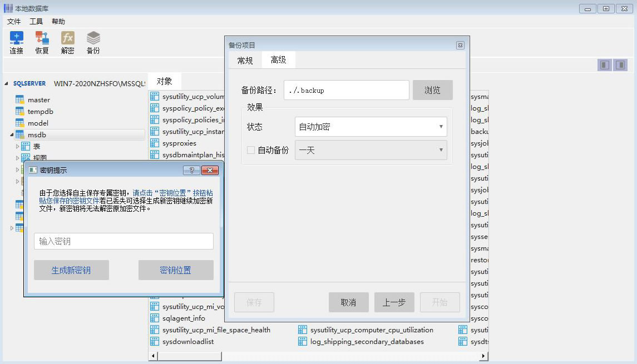
Task: Open the 文件 menu
Action: (x=14, y=22)
